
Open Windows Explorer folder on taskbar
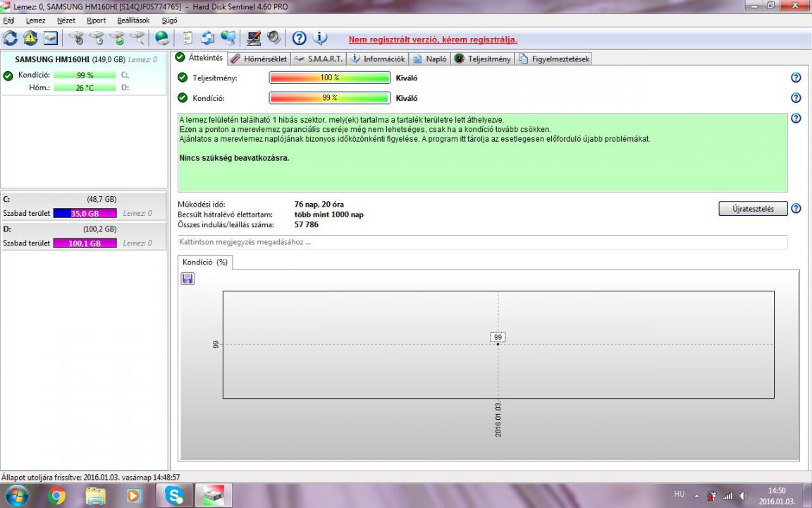96,496
